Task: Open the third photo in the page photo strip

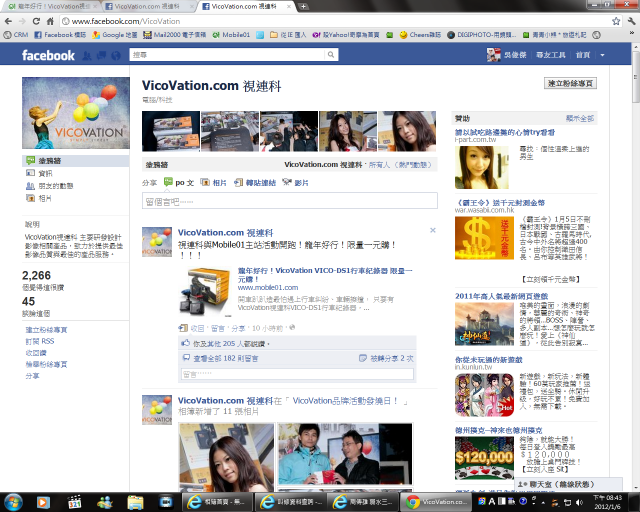Action: click(289, 131)
